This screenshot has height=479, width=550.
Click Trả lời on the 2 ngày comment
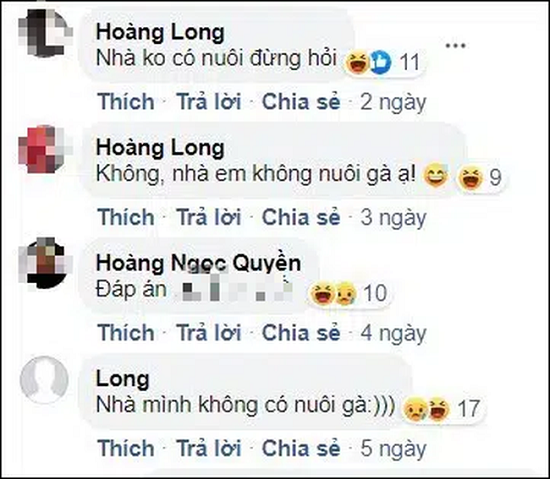209,102
